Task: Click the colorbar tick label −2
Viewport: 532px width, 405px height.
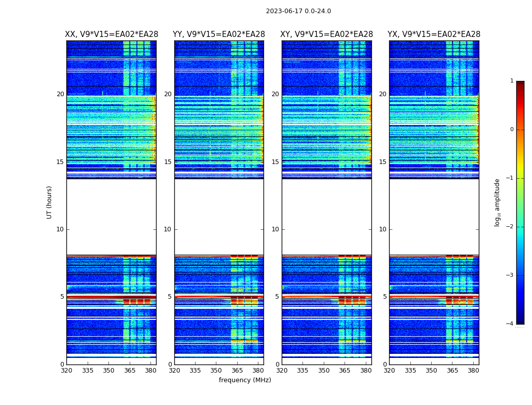Action: pyautogui.click(x=510, y=227)
